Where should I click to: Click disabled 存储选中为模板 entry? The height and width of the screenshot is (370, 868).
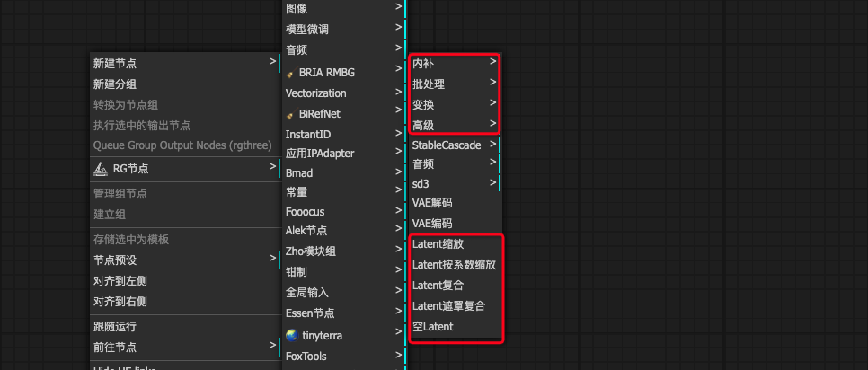[x=185, y=240]
